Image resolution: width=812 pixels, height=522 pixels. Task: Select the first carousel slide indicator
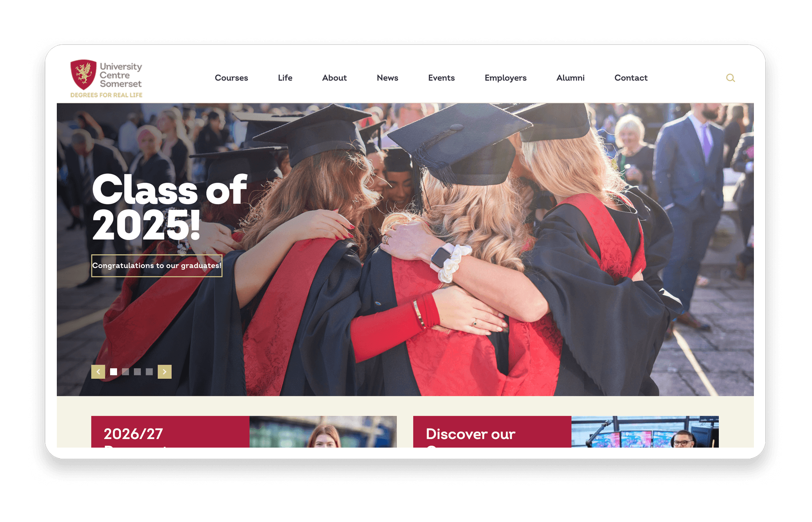114,372
